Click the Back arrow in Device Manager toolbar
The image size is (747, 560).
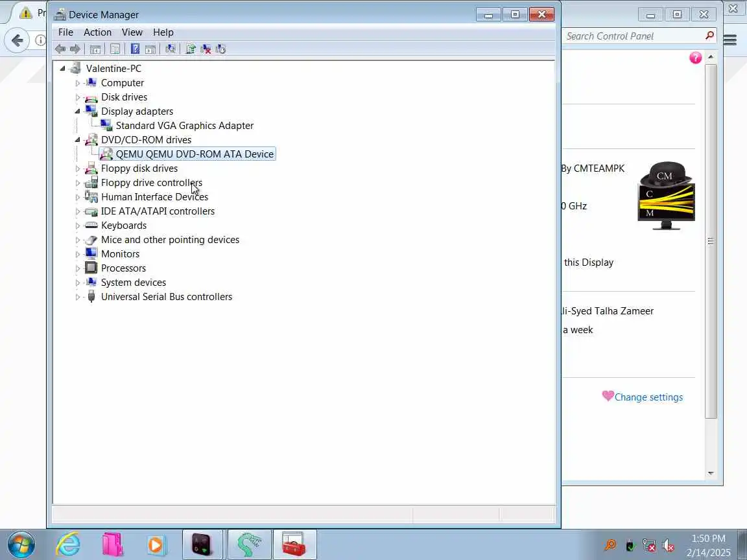pyautogui.click(x=60, y=49)
